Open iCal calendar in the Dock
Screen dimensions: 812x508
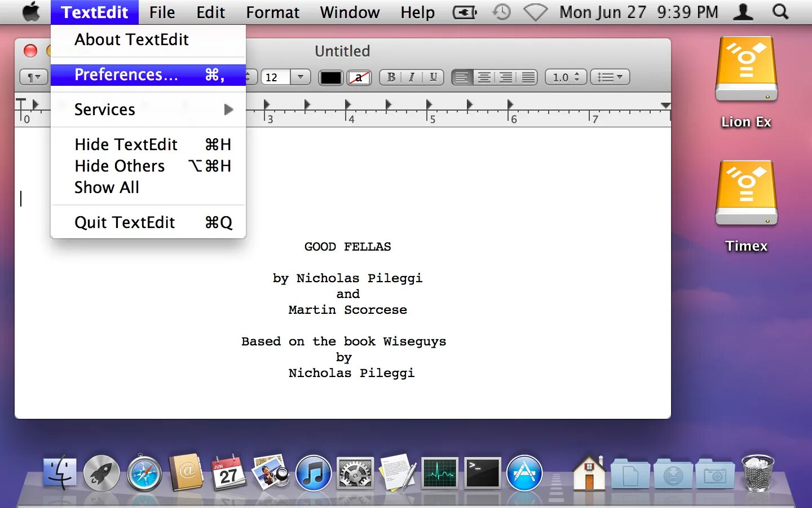tap(228, 473)
